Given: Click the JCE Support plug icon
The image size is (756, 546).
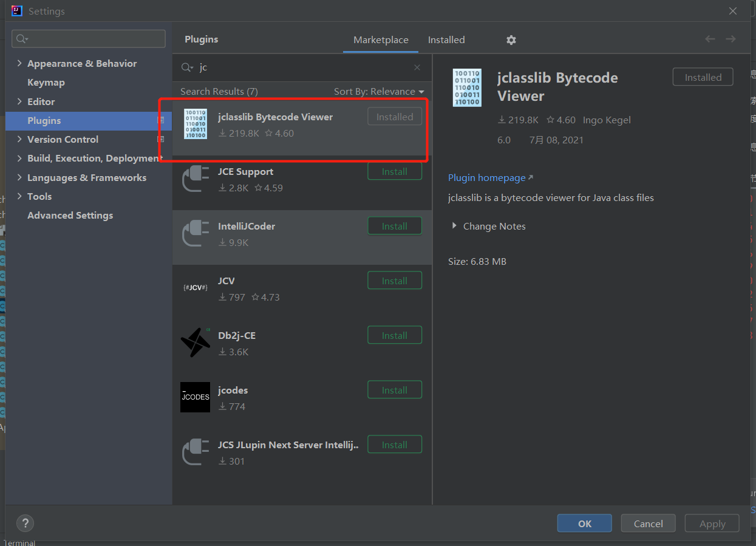Looking at the screenshot, I should 196,179.
